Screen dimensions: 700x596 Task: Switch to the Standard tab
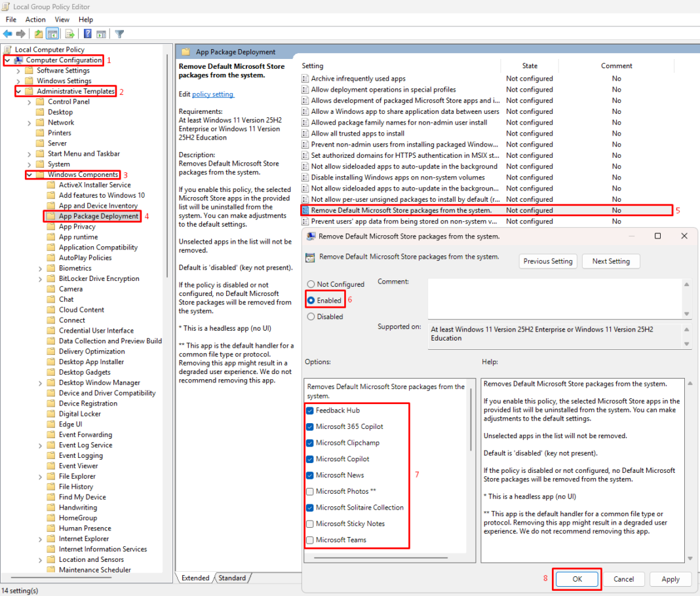pos(233,578)
